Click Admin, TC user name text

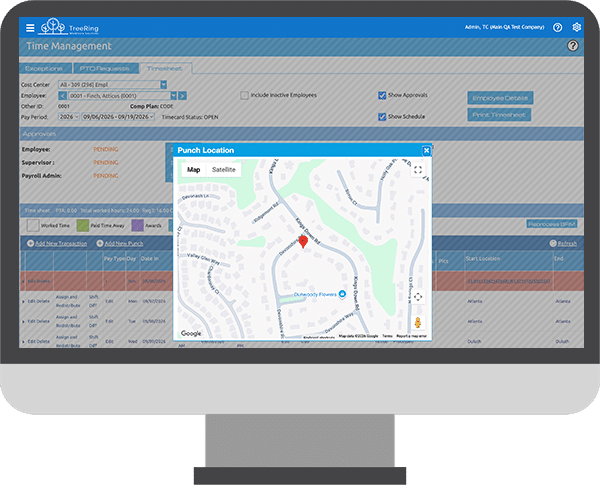pyautogui.click(x=504, y=27)
